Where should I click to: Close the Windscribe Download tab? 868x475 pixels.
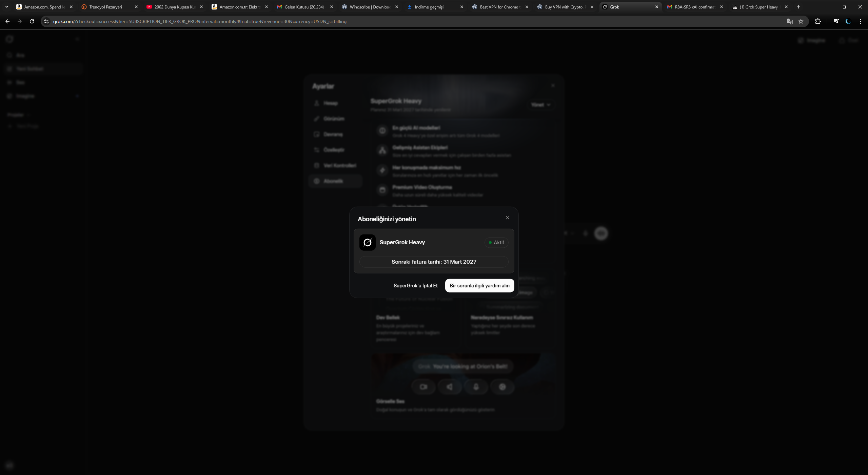[x=397, y=7]
